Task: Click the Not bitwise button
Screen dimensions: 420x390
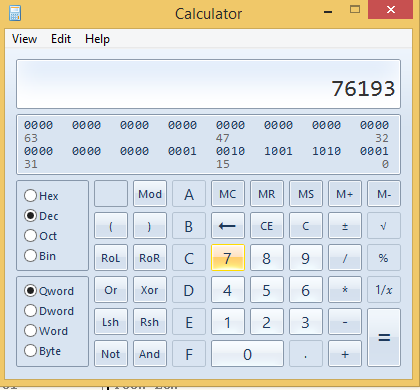Action: pyautogui.click(x=111, y=354)
